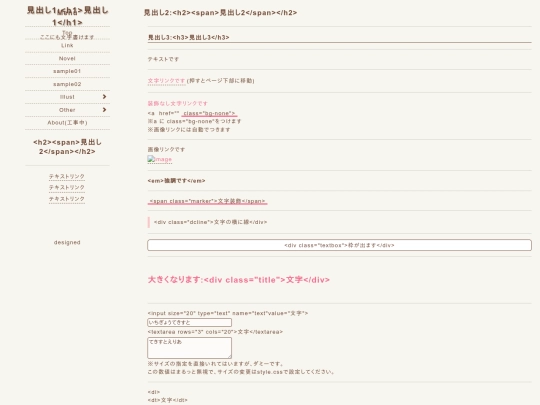Image resolution: width=540 pixels, height=405 pixels.
Task: Click the broken image link thumbnail
Action: click(x=160, y=159)
